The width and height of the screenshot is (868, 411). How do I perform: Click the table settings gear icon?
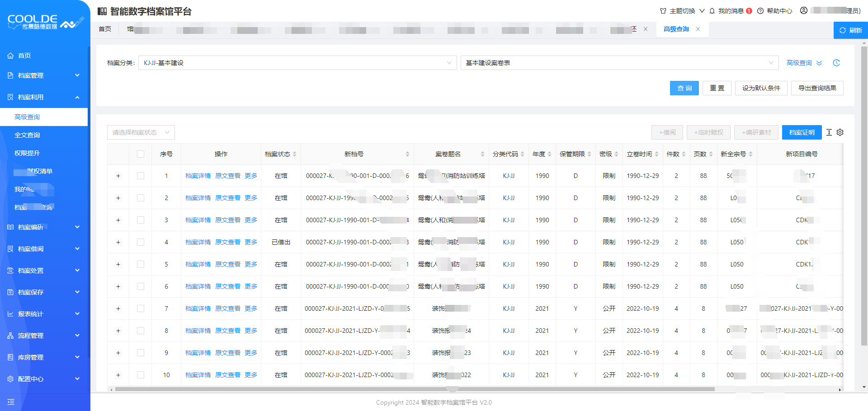(840, 132)
